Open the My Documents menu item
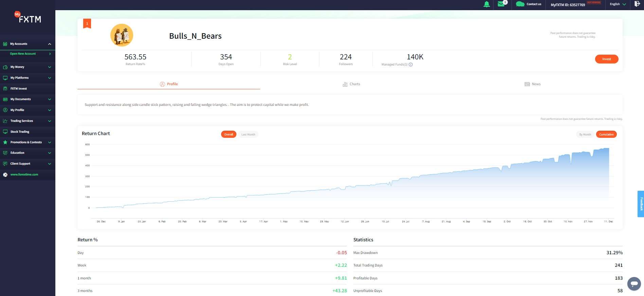Image resolution: width=644 pixels, height=296 pixels. pyautogui.click(x=28, y=99)
